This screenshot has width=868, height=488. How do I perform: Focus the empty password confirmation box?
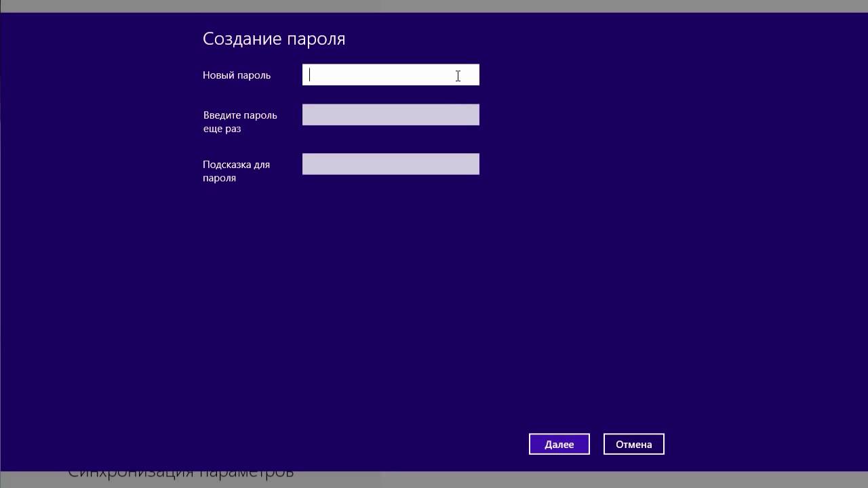point(391,114)
